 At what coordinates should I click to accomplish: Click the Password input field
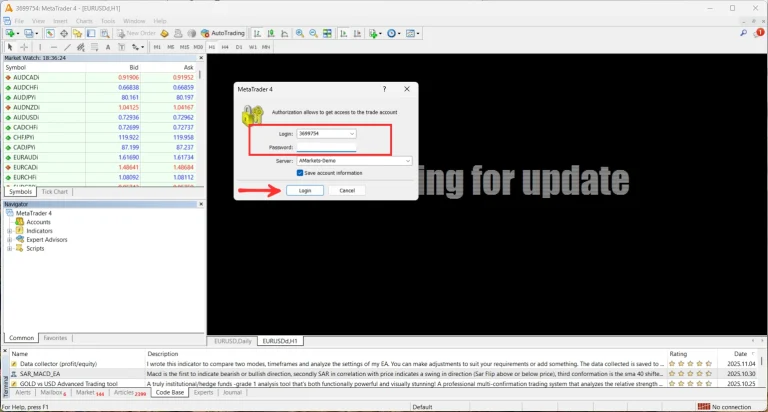tap(326, 147)
